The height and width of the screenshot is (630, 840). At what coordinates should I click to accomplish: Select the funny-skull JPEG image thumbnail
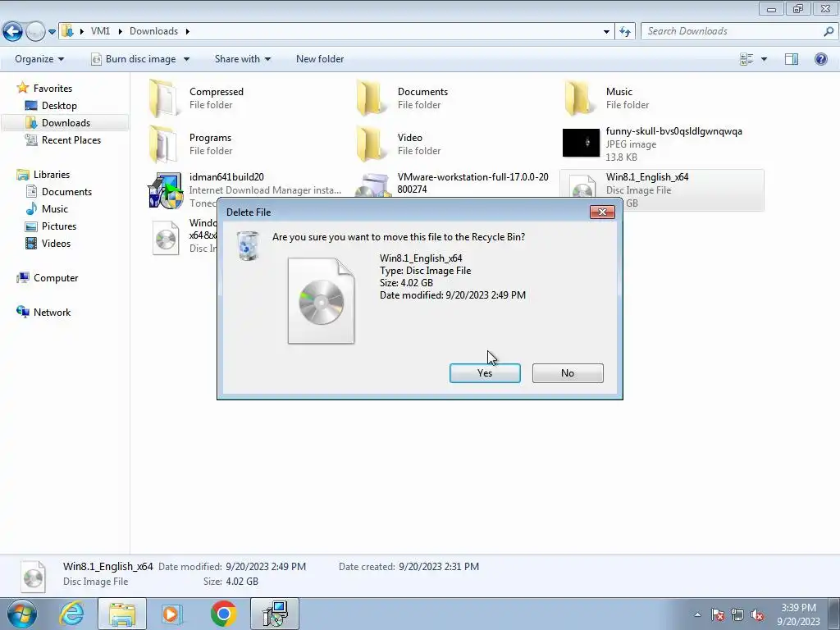click(x=581, y=143)
